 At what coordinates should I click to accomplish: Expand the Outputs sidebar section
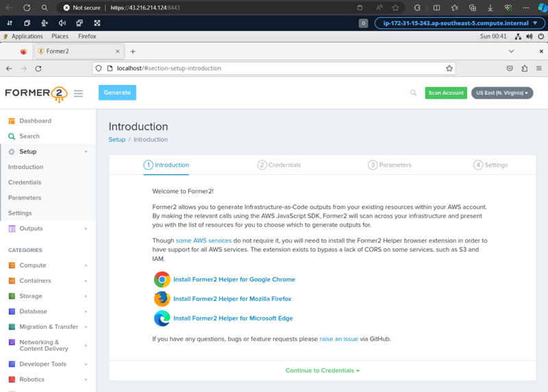point(31,229)
